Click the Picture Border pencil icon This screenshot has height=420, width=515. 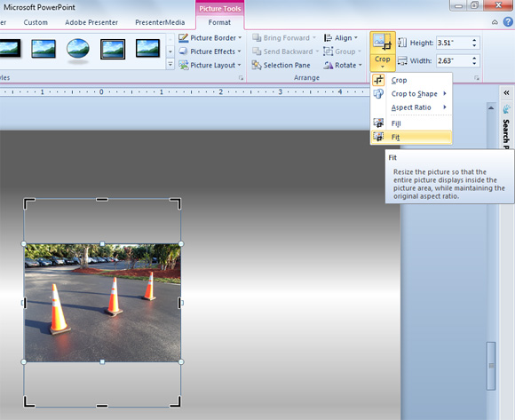pyautogui.click(x=183, y=38)
